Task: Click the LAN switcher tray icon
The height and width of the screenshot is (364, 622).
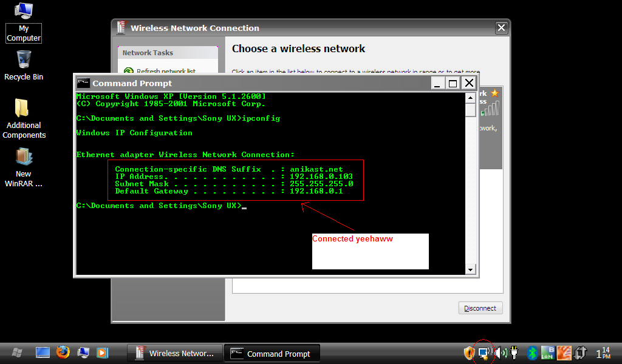Action: pyautogui.click(x=548, y=352)
